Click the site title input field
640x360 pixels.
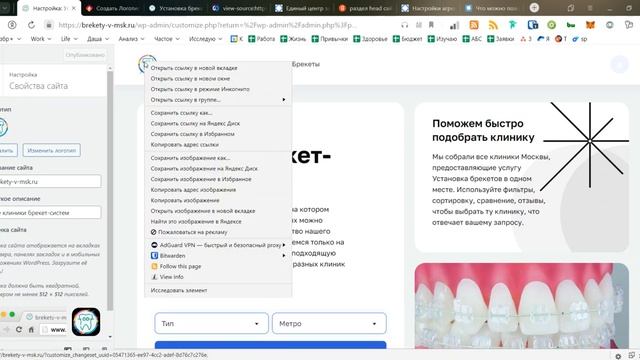point(50,182)
